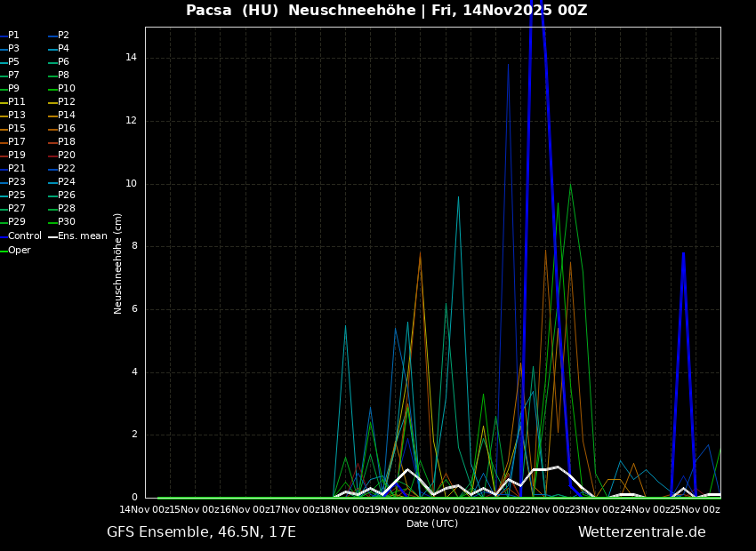Click the P16 legend label
Screen dimensions: 756x551
pos(67,129)
